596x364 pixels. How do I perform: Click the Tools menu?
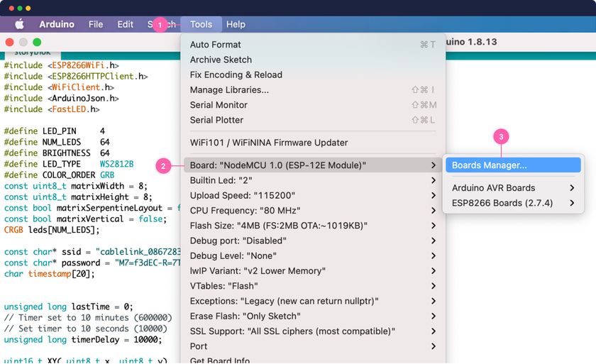tap(201, 24)
